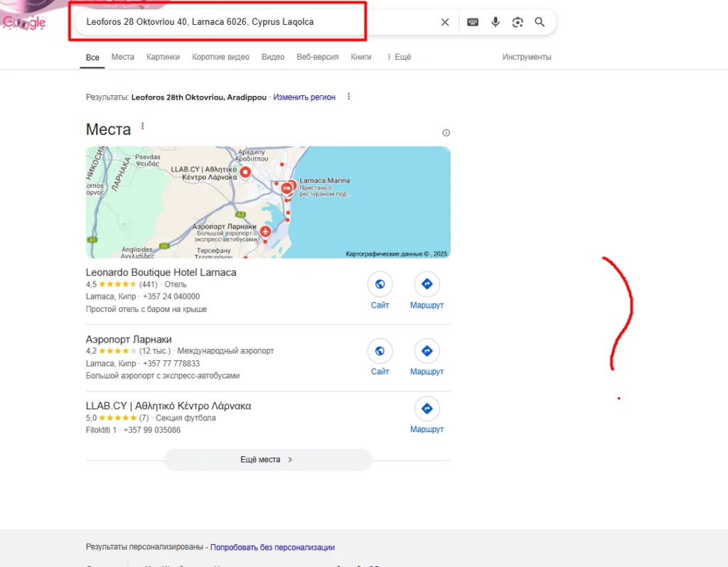728x567 pixels.
Task: Open Инструменты search tools
Action: [527, 57]
